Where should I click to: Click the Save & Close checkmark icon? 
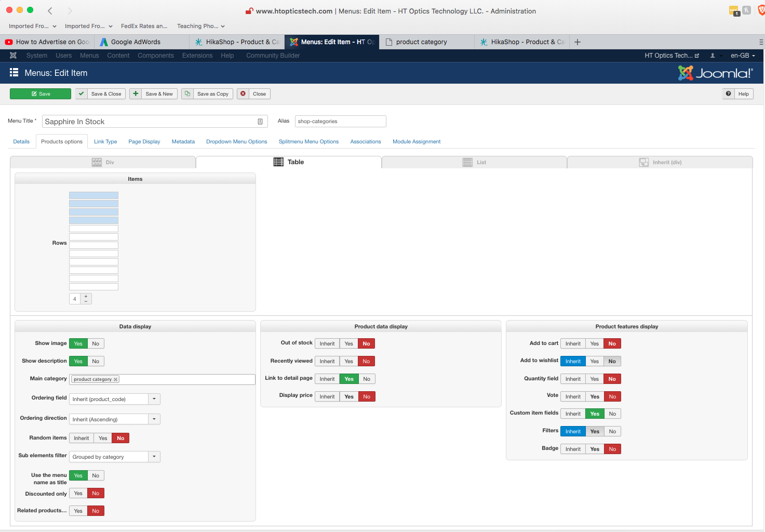click(82, 94)
